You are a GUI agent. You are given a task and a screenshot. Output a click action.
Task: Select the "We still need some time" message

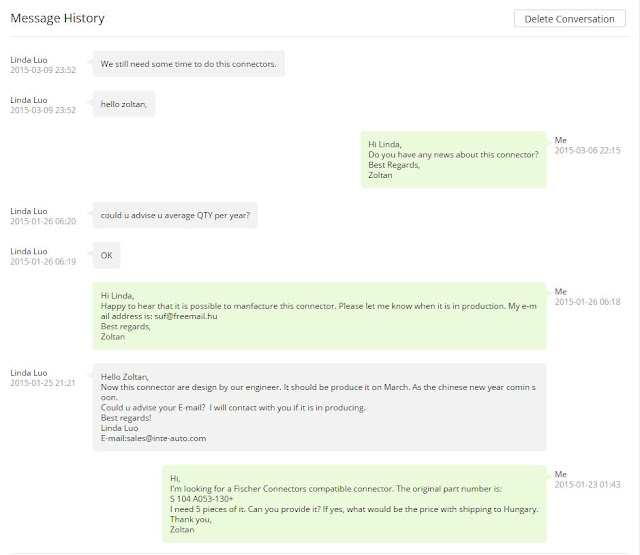(x=188, y=65)
